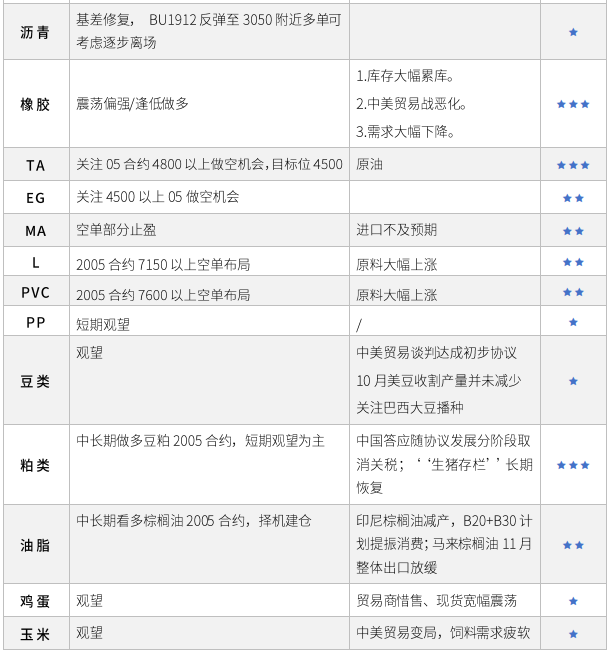Click the single star rating for 玉米

(573, 634)
